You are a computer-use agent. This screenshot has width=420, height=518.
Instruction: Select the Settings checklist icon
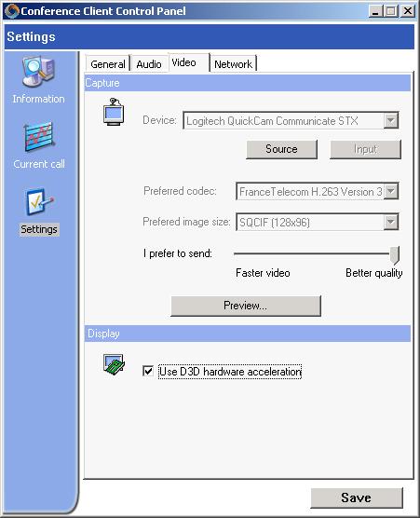tap(39, 201)
